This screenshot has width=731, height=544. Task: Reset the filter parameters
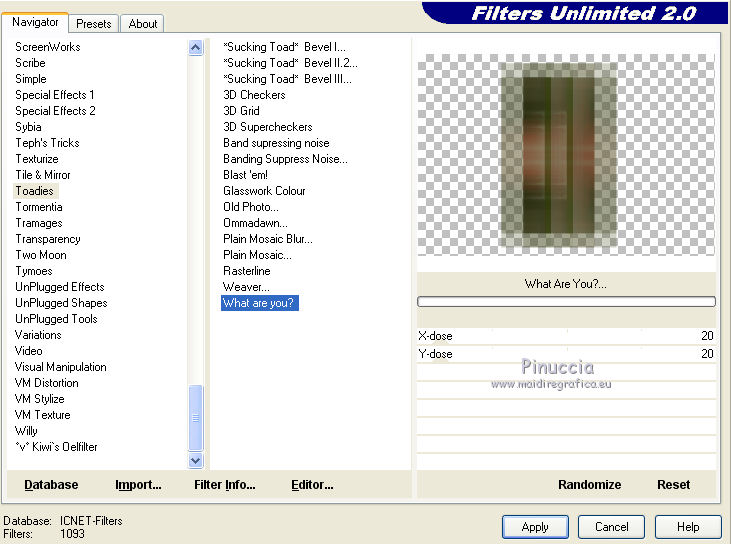coord(673,485)
